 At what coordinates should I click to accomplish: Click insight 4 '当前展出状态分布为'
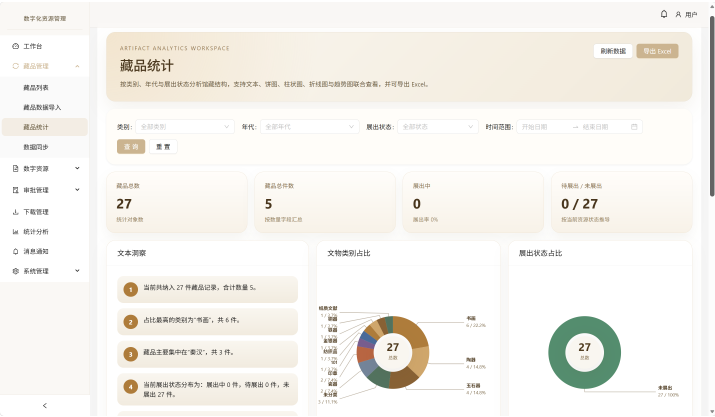[x=207, y=389]
